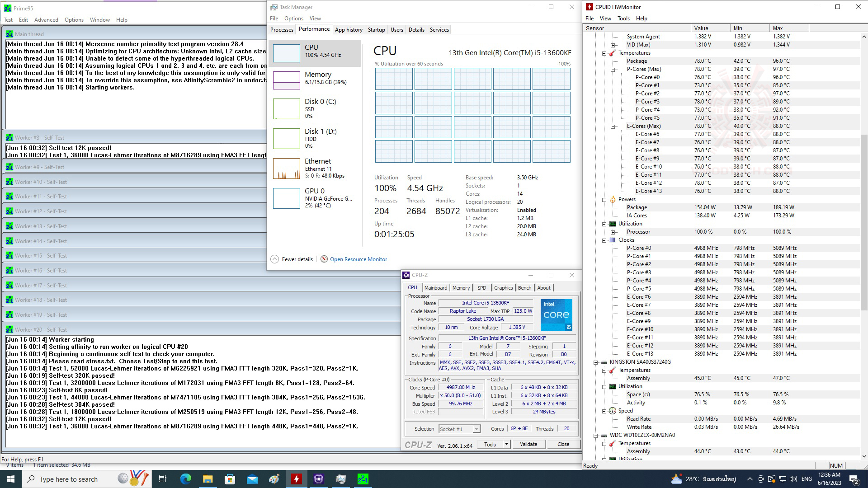Click the Open Resource Monitor icon

pyautogui.click(x=324, y=259)
